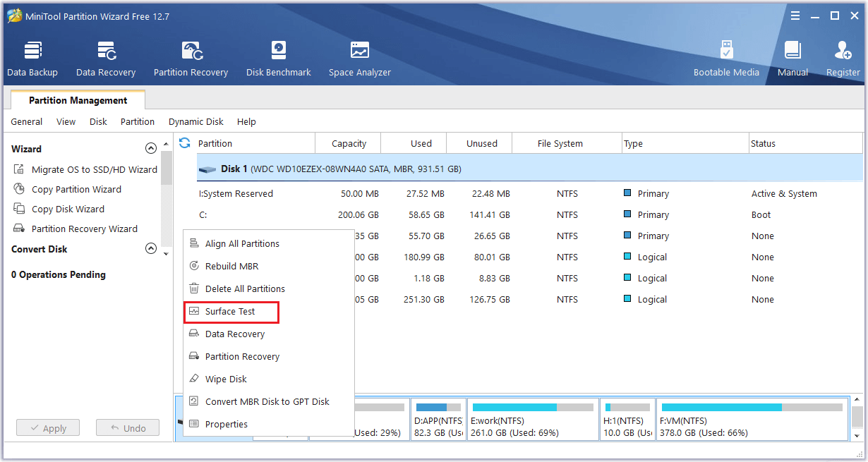Image resolution: width=868 pixels, height=462 pixels.
Task: Collapse the Convert Disk section
Action: point(150,249)
